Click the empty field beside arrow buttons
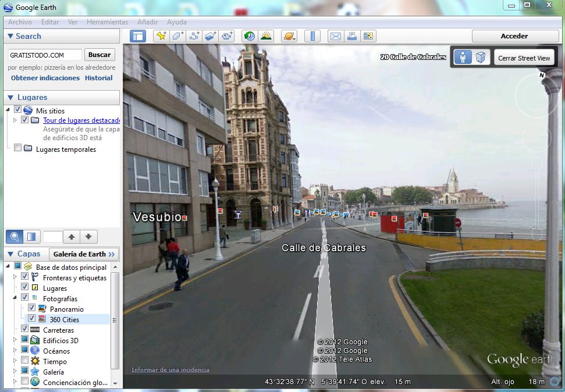 53,237
